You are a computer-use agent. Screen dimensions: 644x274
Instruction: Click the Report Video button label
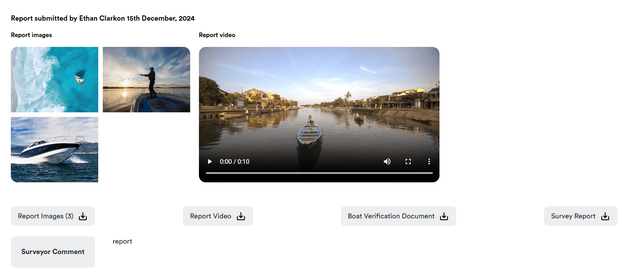coord(210,216)
